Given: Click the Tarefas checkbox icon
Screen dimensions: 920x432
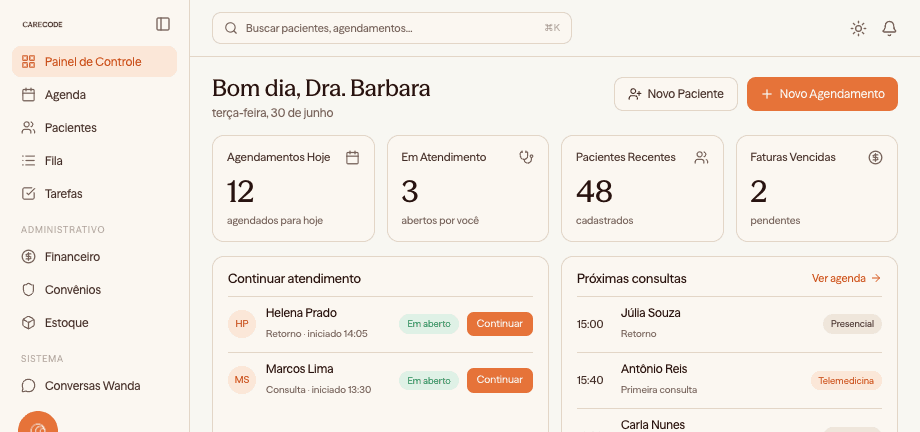Looking at the screenshot, I should (x=28, y=193).
